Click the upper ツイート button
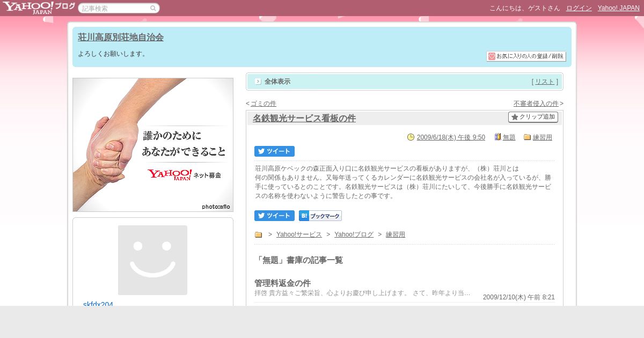 274,151
